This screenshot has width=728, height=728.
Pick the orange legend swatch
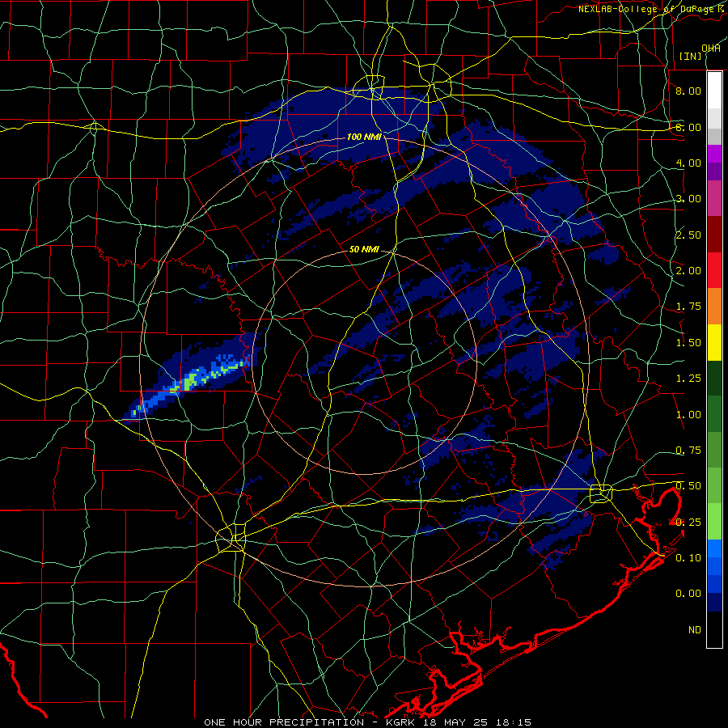click(x=714, y=307)
